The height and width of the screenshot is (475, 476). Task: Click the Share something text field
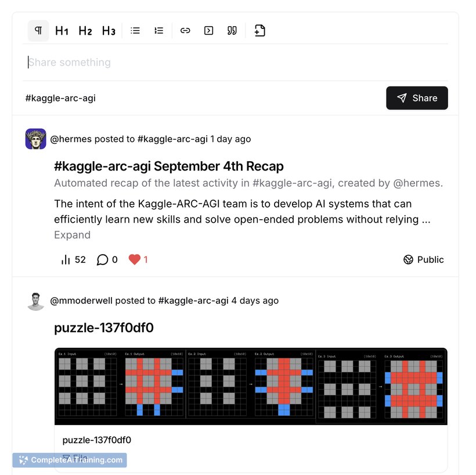coord(235,63)
